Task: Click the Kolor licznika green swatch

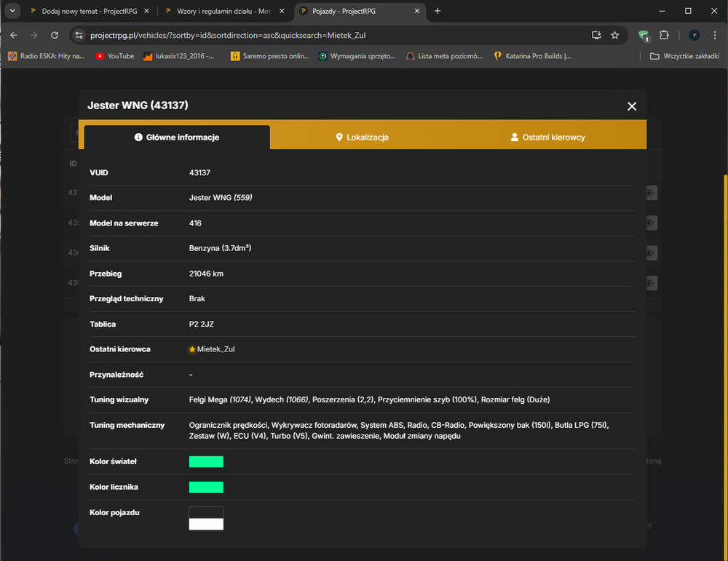Action: click(206, 488)
